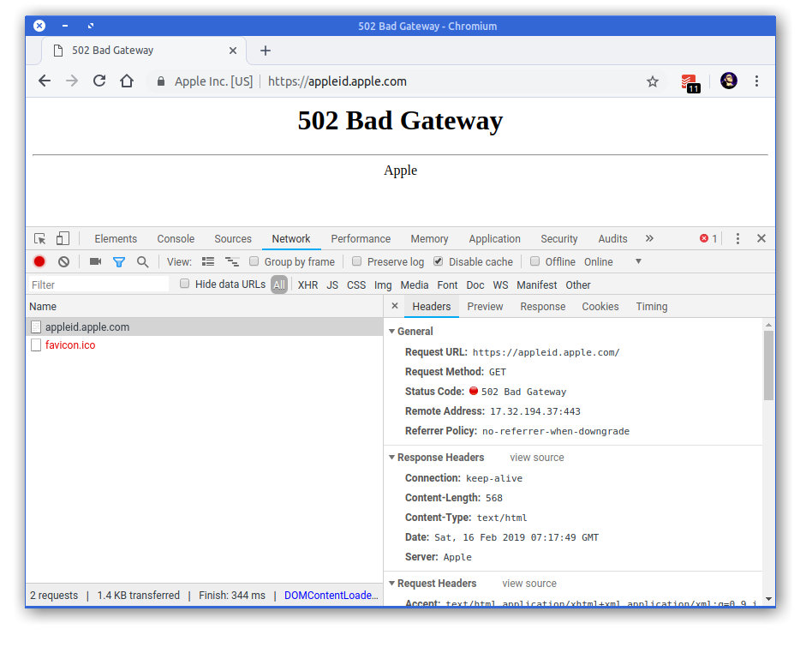
Task: Reload the 502 Bad Gateway page
Action: click(x=99, y=81)
